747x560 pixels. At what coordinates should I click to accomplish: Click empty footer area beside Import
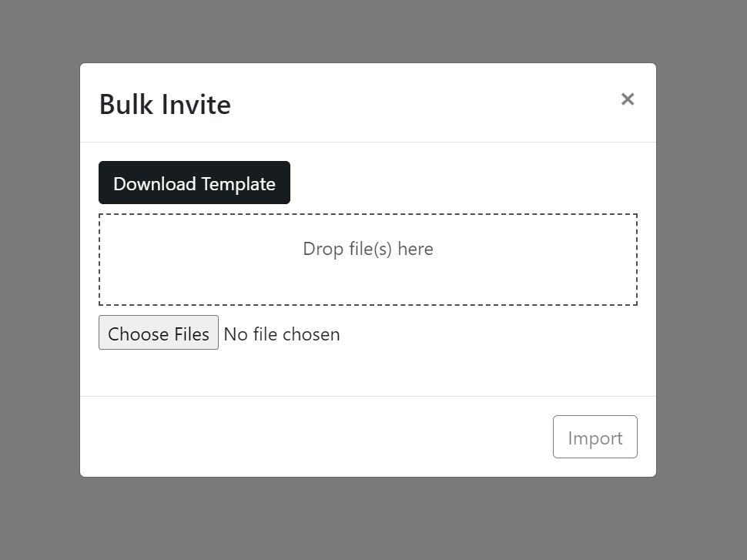click(x=314, y=437)
